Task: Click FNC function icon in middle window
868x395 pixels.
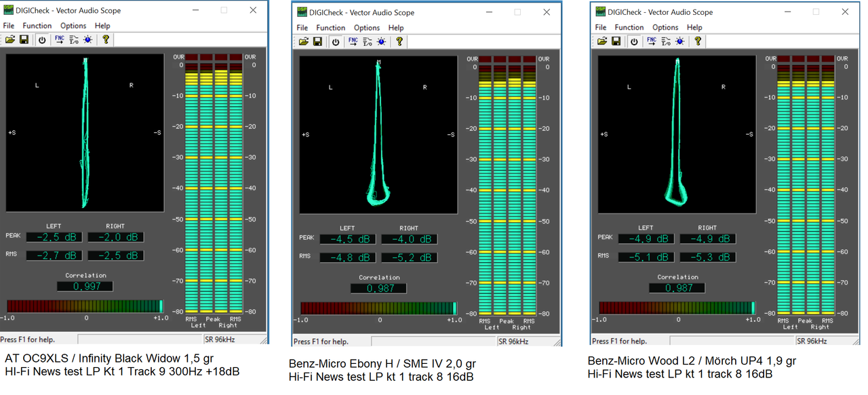Action: point(353,42)
